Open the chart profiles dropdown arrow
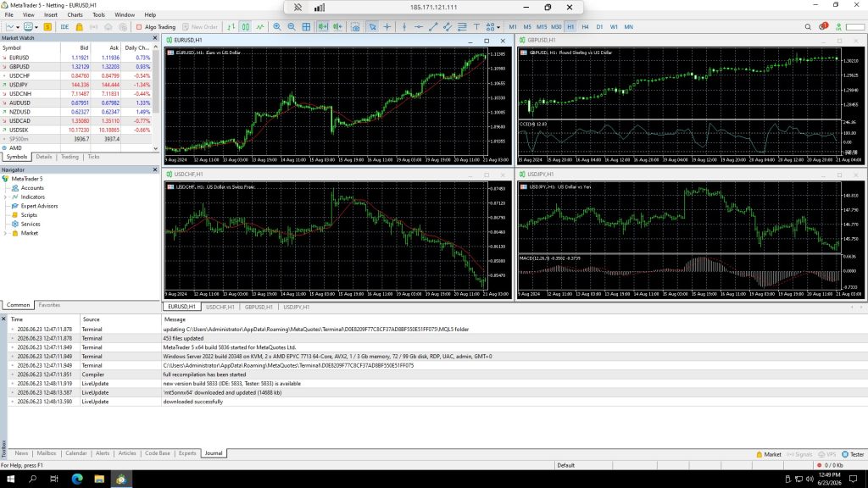This screenshot has width=868, height=488. (36, 27)
